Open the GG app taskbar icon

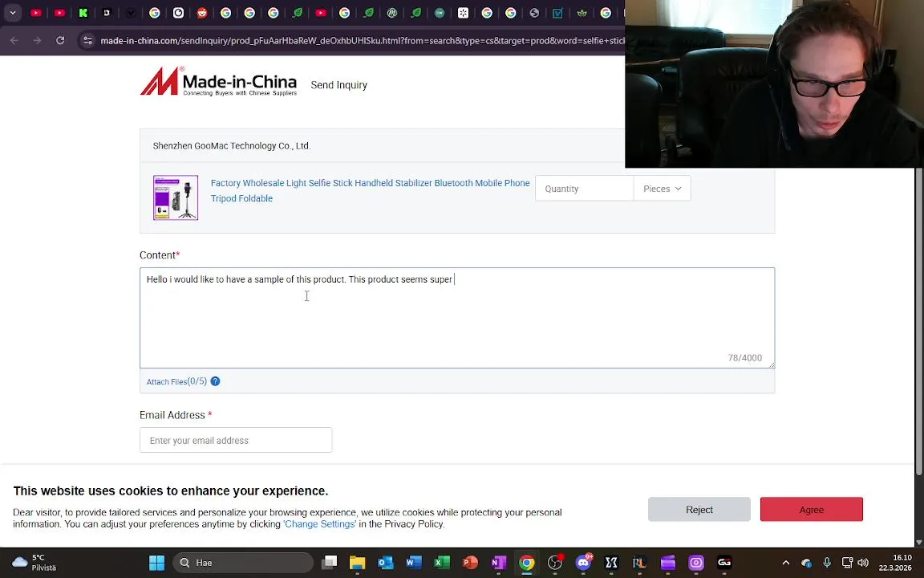pyautogui.click(x=724, y=563)
